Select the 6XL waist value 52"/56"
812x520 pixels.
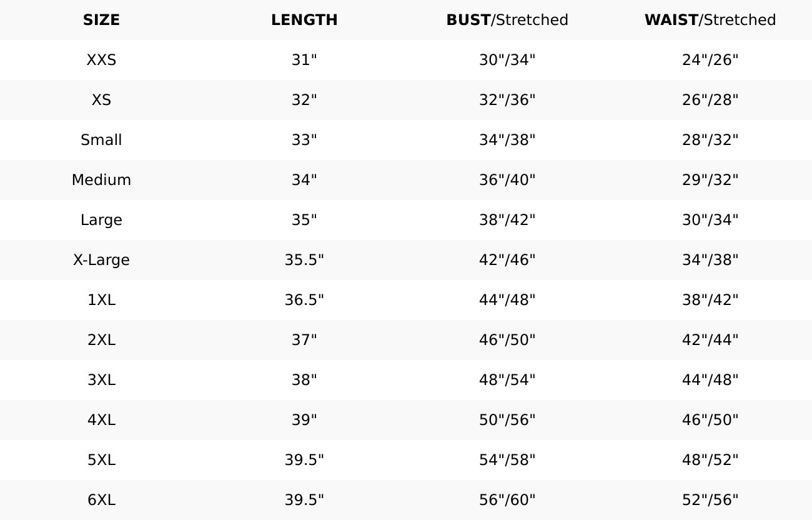(x=710, y=500)
